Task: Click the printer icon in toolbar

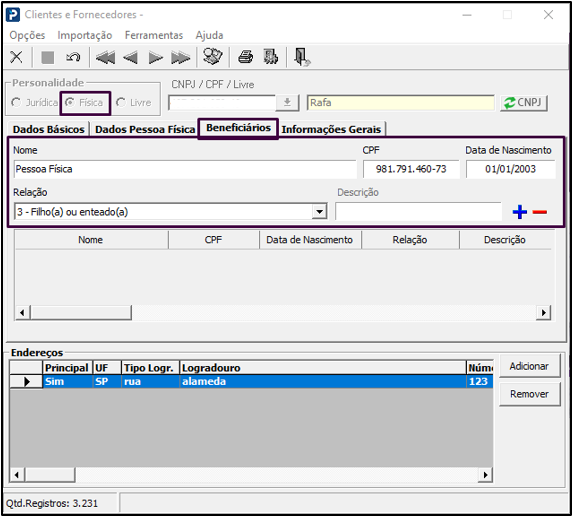Action: click(245, 57)
